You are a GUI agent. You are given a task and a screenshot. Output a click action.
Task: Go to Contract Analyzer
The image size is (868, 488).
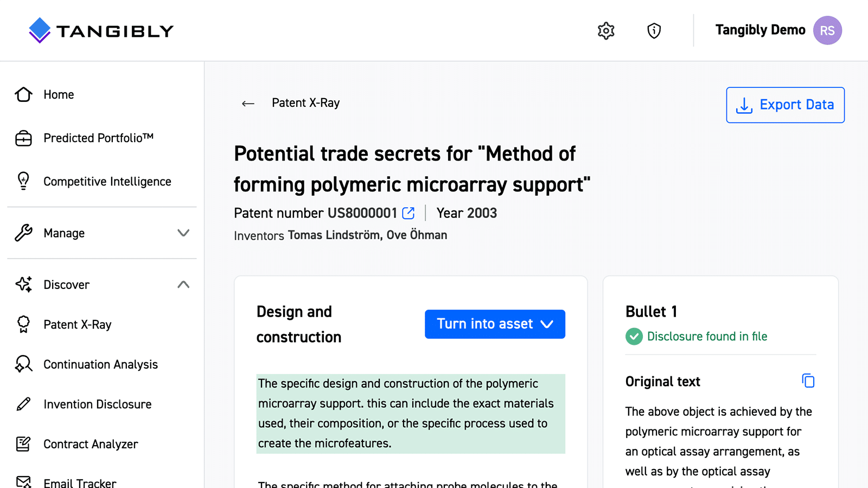click(x=91, y=444)
